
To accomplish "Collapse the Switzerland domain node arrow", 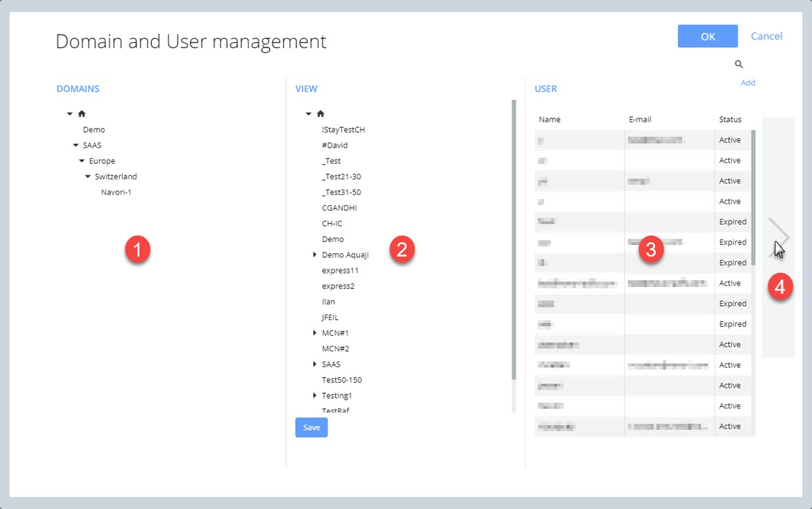I will (x=88, y=177).
